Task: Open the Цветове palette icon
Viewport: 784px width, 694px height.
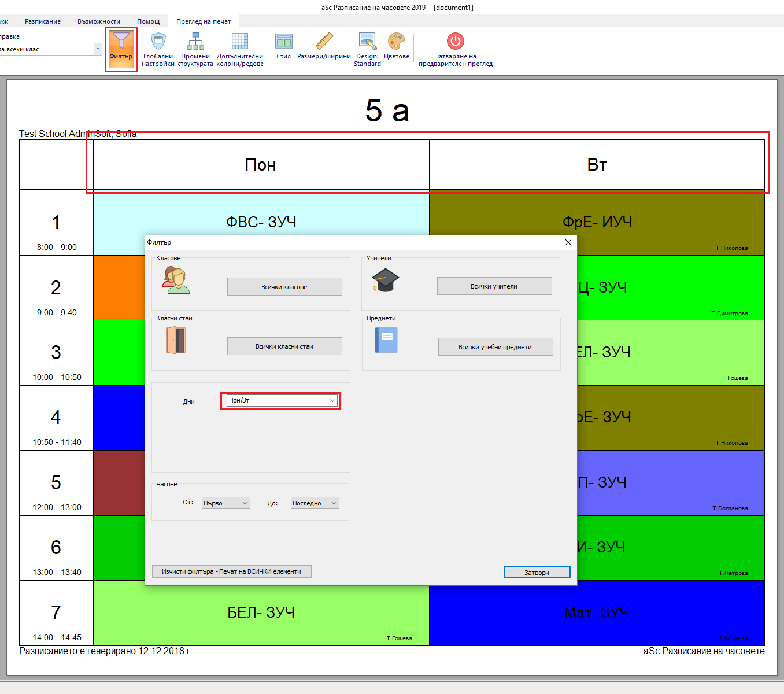Action: click(x=397, y=42)
